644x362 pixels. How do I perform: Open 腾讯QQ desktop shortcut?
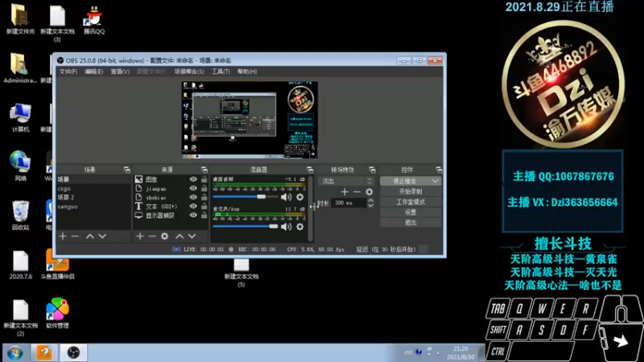pyautogui.click(x=94, y=19)
